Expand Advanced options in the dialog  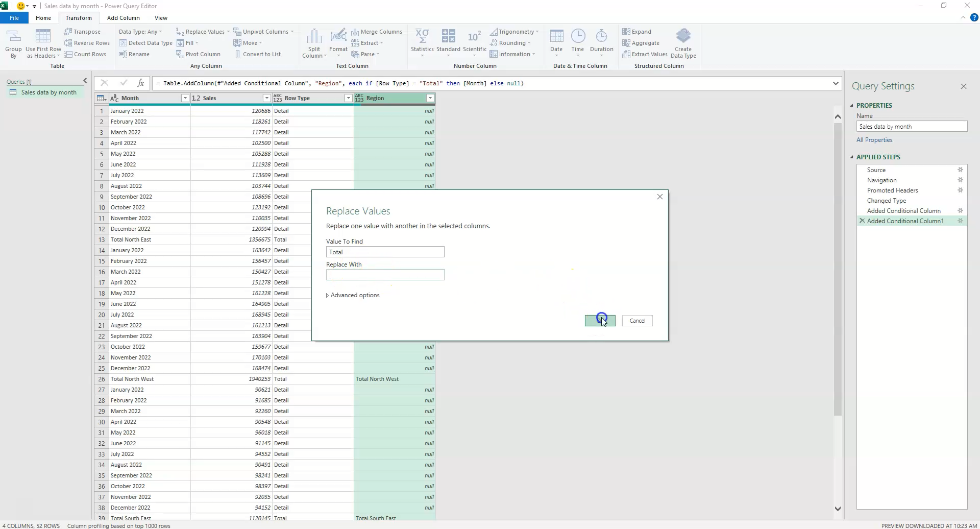(x=353, y=295)
